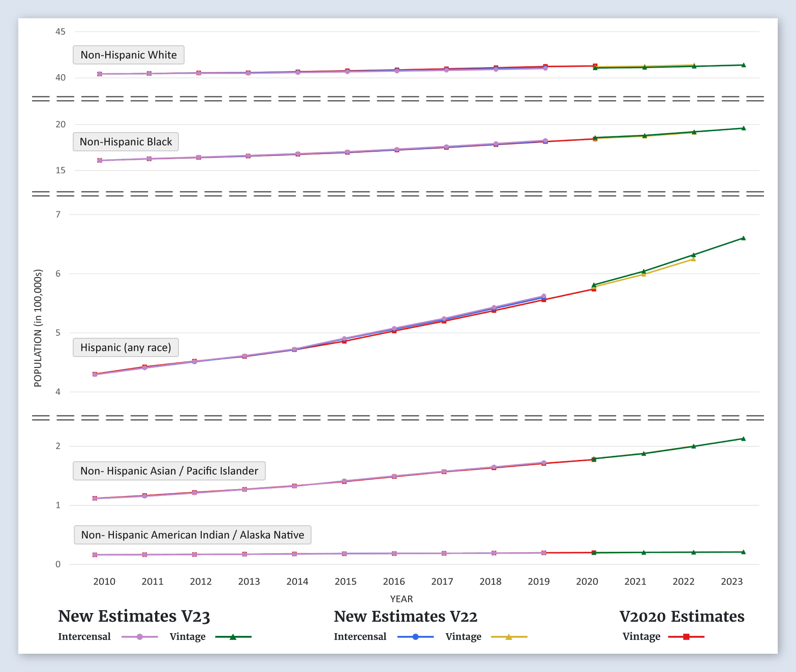The width and height of the screenshot is (796, 672).
Task: Click the 2023 Hispanic green data point
Action: coord(743,238)
